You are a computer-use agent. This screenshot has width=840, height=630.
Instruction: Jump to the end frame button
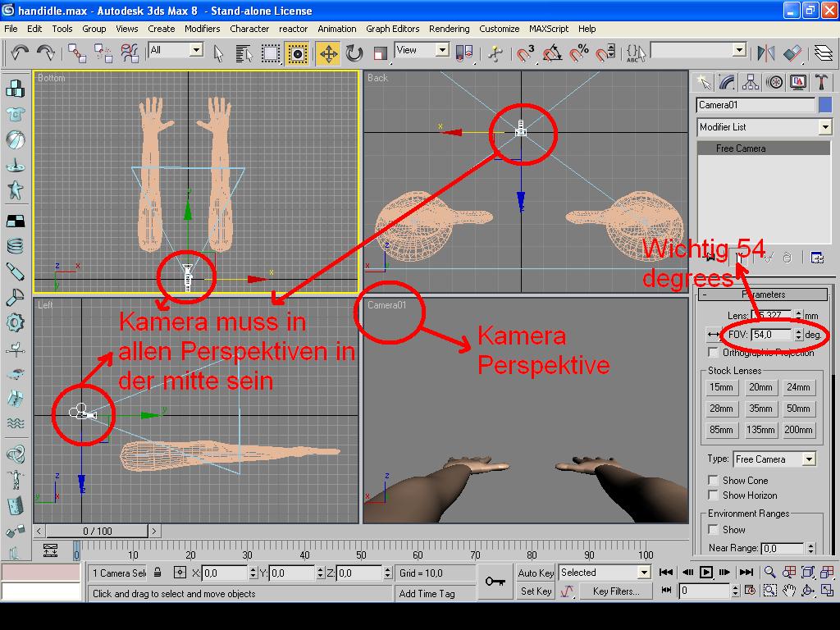[746, 572]
